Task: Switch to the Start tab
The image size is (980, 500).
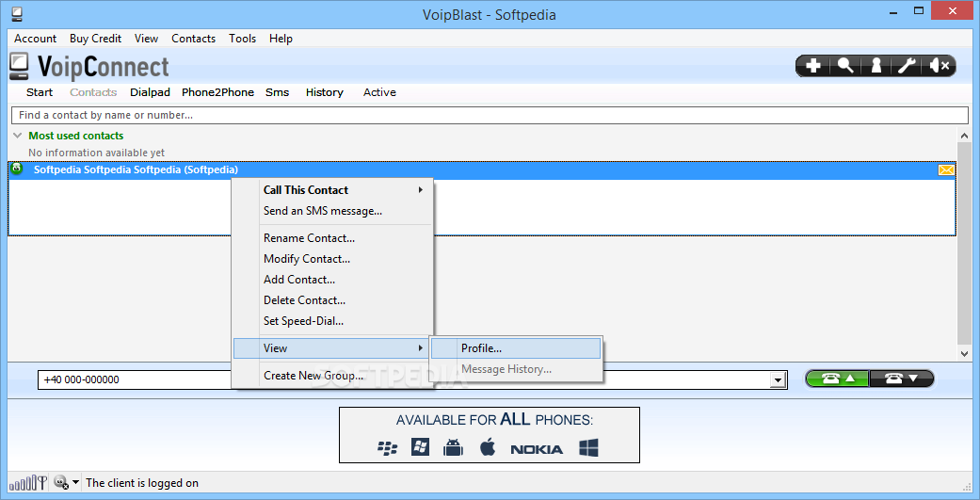Action: coord(40,92)
